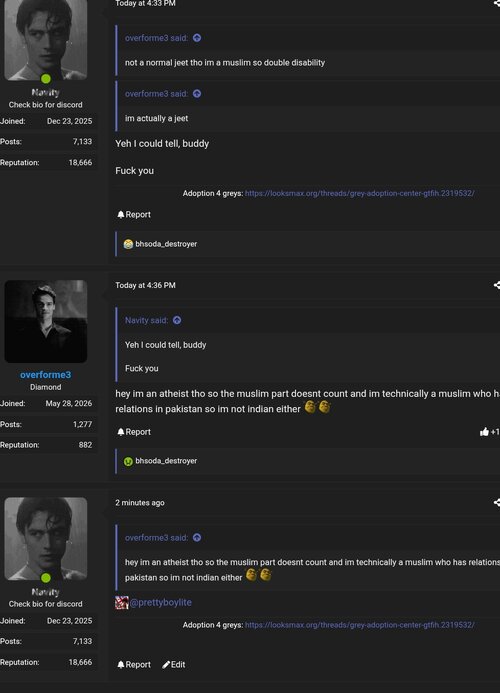Click bhsoda_destroyer reaction under overforme3's post
500x693 pixels.
pos(166,461)
